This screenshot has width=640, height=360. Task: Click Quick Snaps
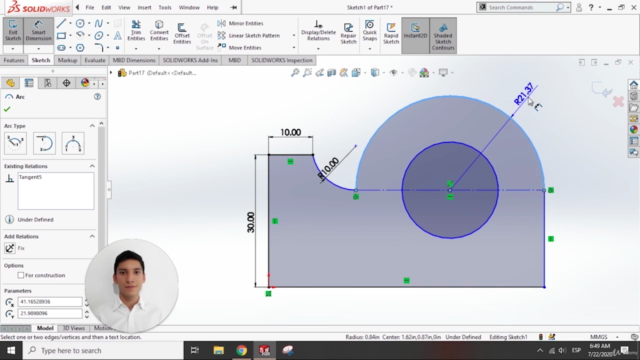(369, 31)
